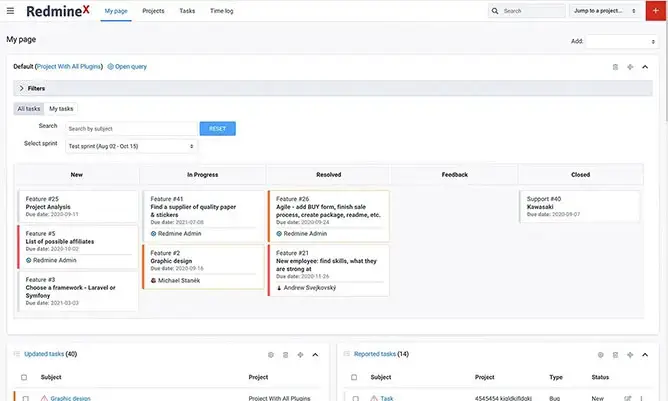Click the page vertical scrollbar
Viewport: 668px width, 401px height.
(666, 60)
